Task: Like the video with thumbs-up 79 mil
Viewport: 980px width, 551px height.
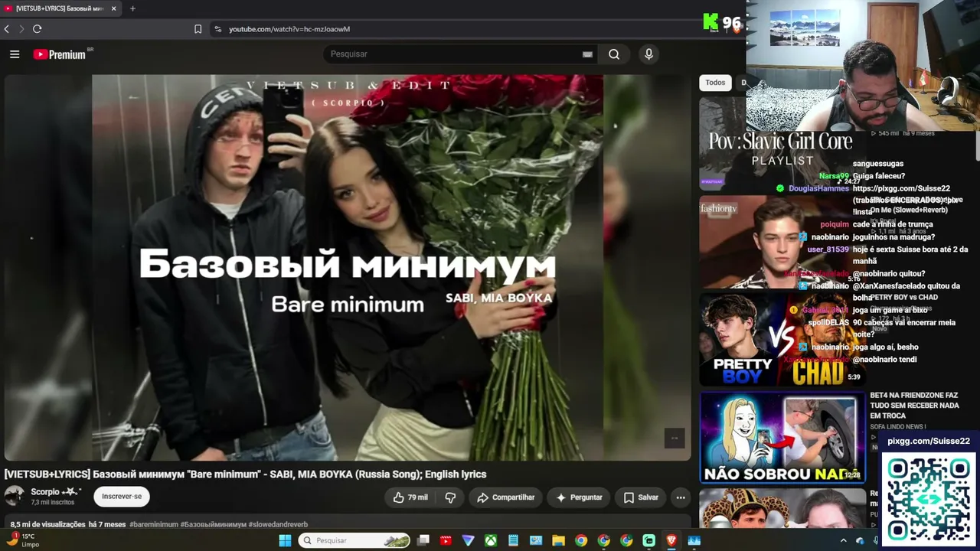Action: [x=410, y=497]
